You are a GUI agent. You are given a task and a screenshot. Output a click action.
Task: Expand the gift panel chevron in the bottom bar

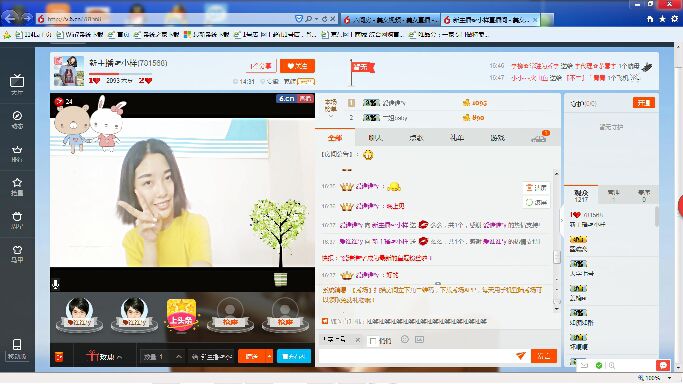(x=119, y=357)
